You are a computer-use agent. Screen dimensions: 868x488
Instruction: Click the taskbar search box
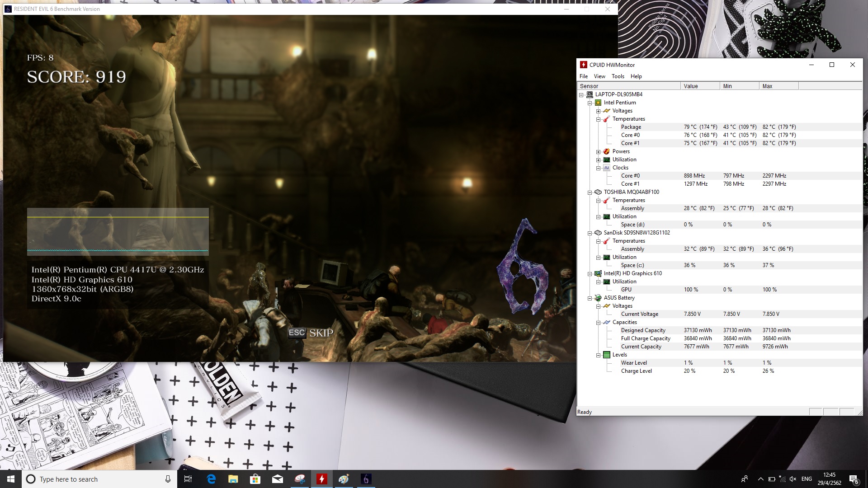click(99, 479)
